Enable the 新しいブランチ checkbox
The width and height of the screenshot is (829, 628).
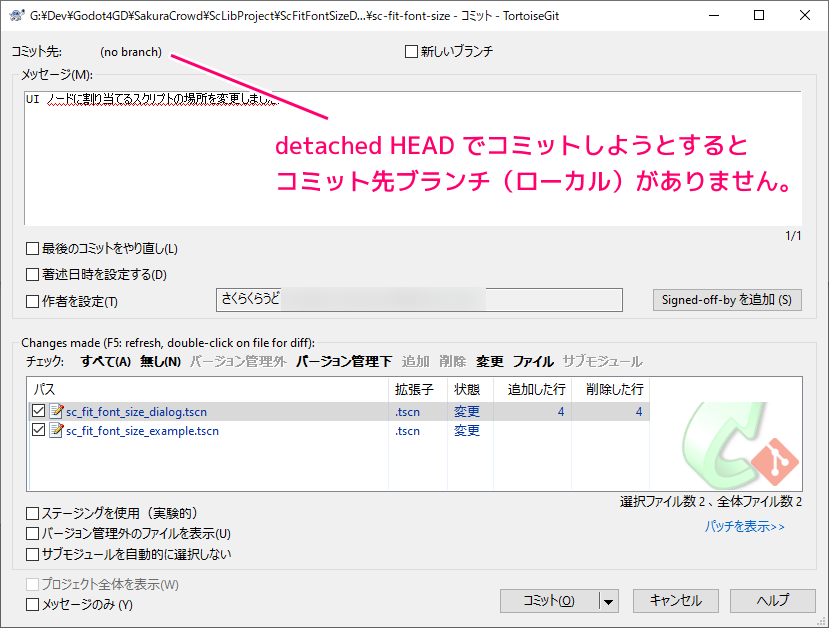tap(411, 52)
